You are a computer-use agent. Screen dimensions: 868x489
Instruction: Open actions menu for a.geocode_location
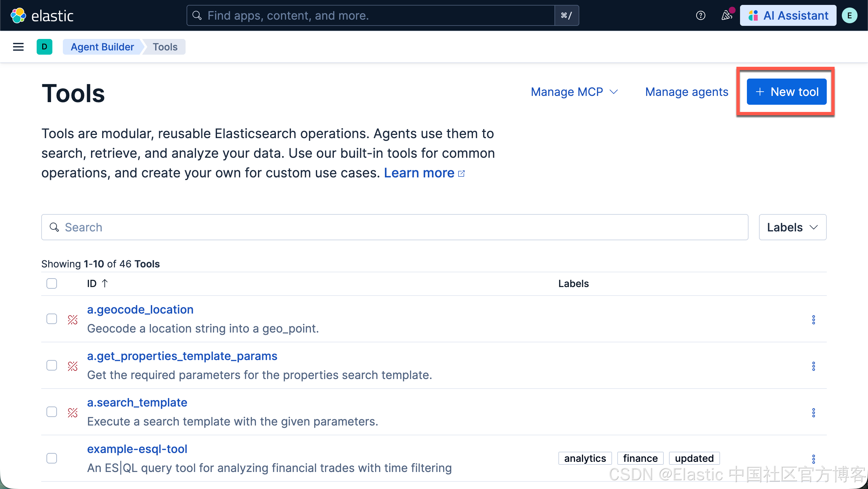[813, 319]
